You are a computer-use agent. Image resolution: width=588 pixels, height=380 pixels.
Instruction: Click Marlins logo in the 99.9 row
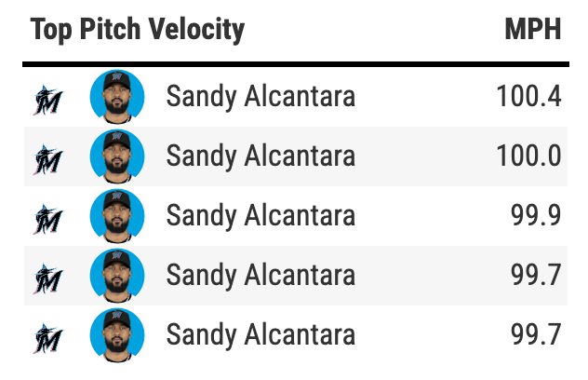(x=48, y=220)
